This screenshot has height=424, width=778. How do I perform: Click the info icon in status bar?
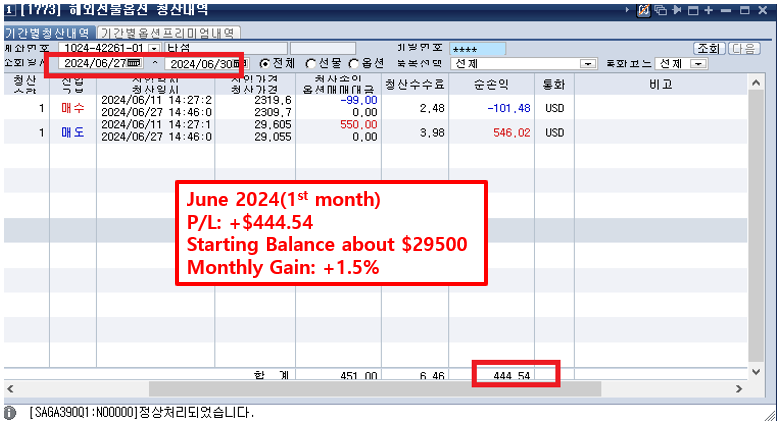click(10, 412)
